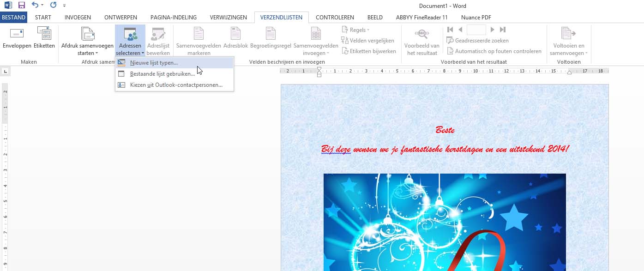
Task: Select the VERZENDLIJSTEN tab
Action: click(281, 18)
